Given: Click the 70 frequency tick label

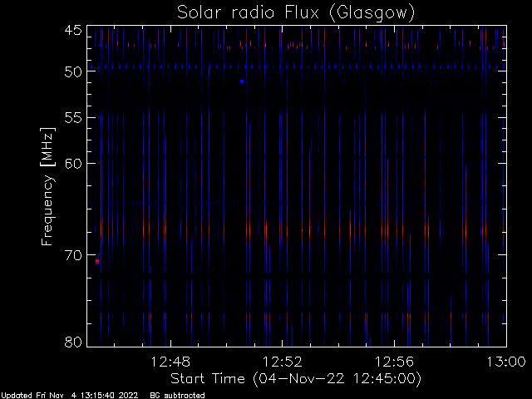Looking at the screenshot, I should 73,255.
